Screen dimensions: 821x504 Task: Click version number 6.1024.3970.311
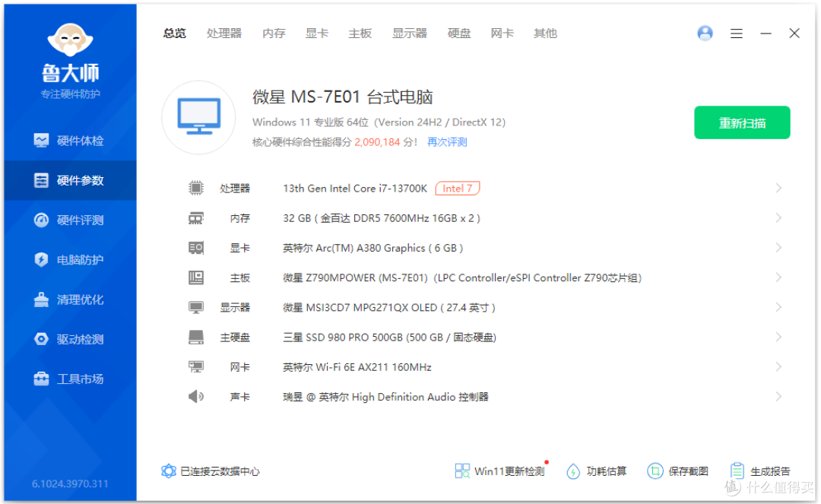tap(70, 483)
